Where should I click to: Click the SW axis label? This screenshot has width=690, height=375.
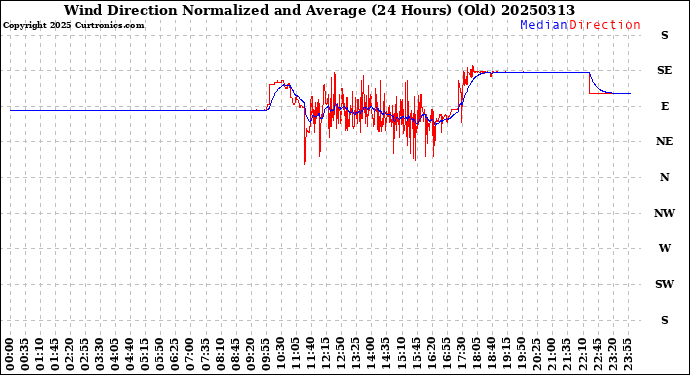click(664, 284)
